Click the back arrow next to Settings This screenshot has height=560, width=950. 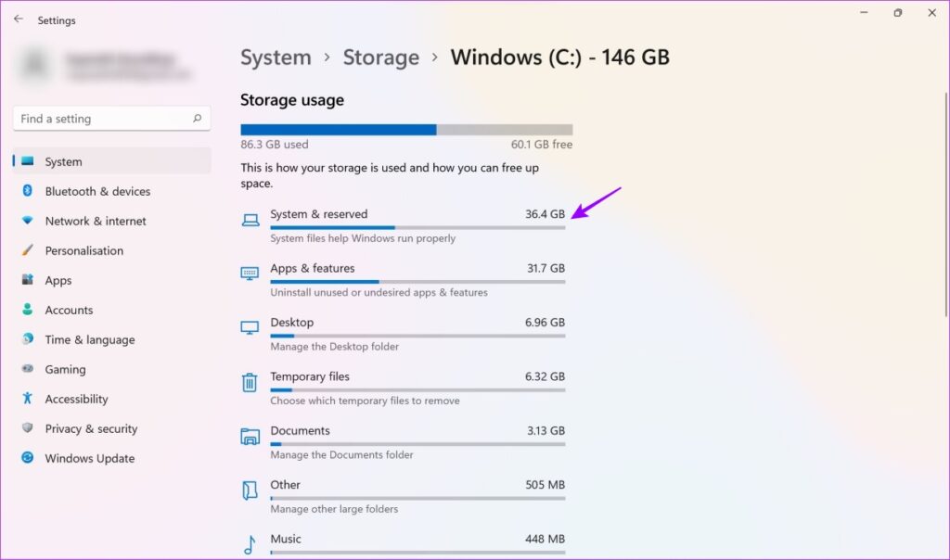(x=19, y=19)
